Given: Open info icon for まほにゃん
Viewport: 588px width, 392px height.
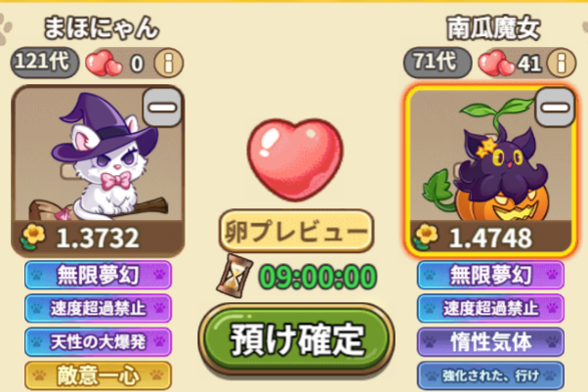Looking at the screenshot, I should point(169,63).
